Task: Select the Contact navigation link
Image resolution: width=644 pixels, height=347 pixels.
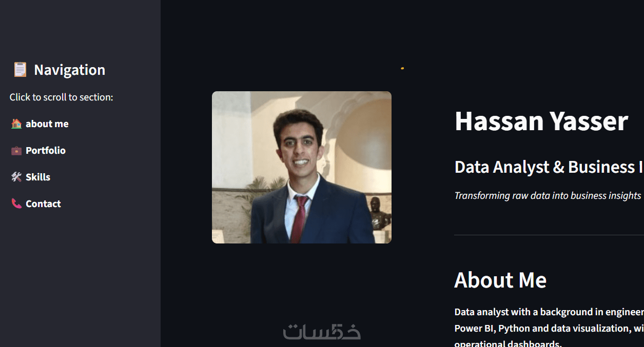Action: [x=43, y=203]
